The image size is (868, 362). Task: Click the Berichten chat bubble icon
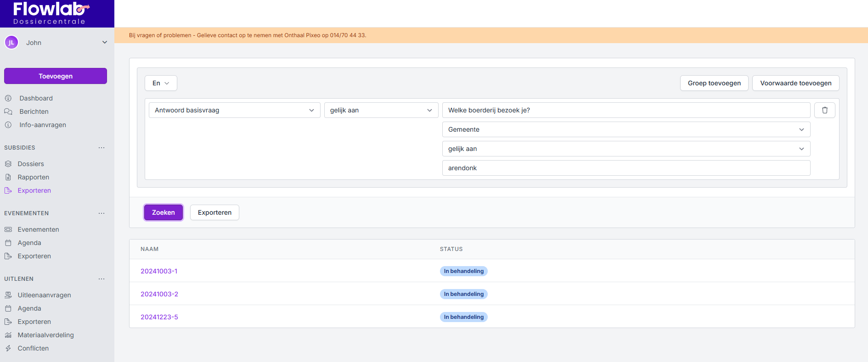coord(8,111)
